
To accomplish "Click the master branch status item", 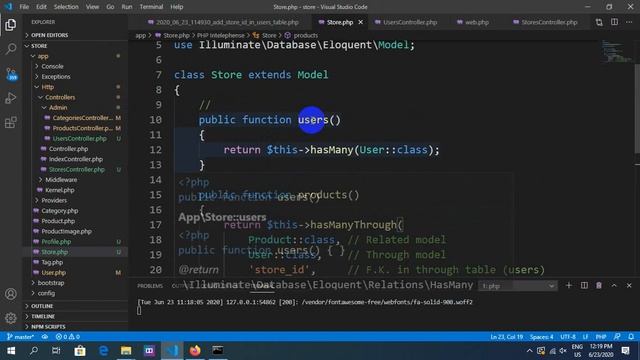I will pyautogui.click(x=21, y=337).
